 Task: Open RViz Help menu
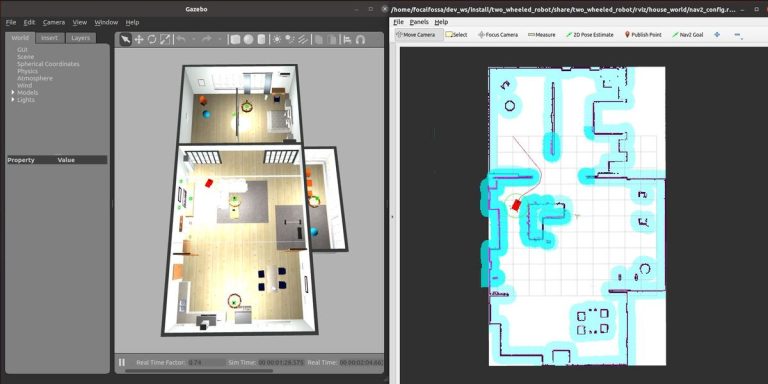[x=441, y=22]
